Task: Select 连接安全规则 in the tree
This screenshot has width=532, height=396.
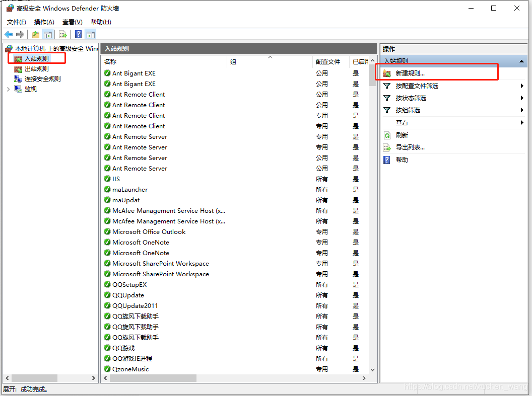Action: (43, 79)
